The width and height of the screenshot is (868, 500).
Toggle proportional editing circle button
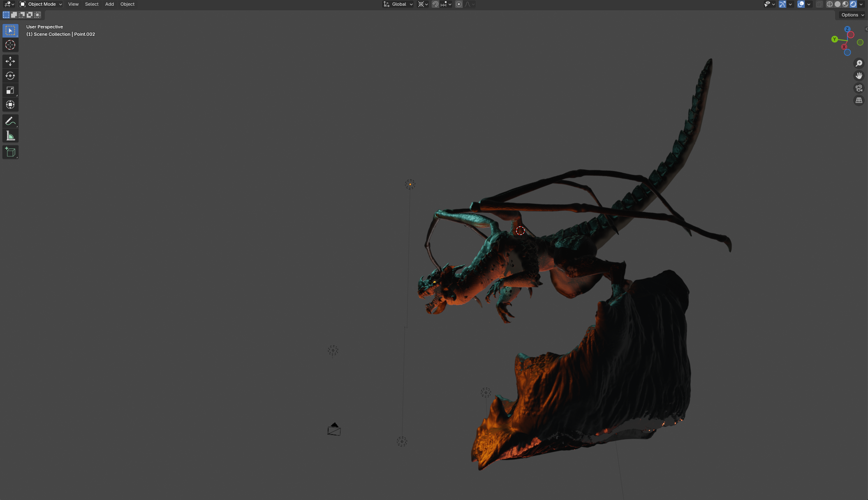(459, 4)
